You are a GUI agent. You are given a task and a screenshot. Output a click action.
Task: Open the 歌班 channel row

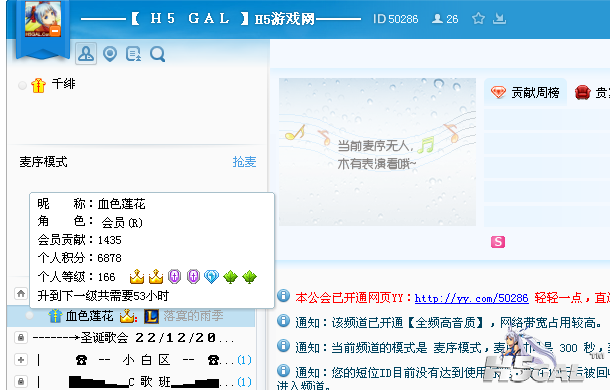tap(144, 382)
